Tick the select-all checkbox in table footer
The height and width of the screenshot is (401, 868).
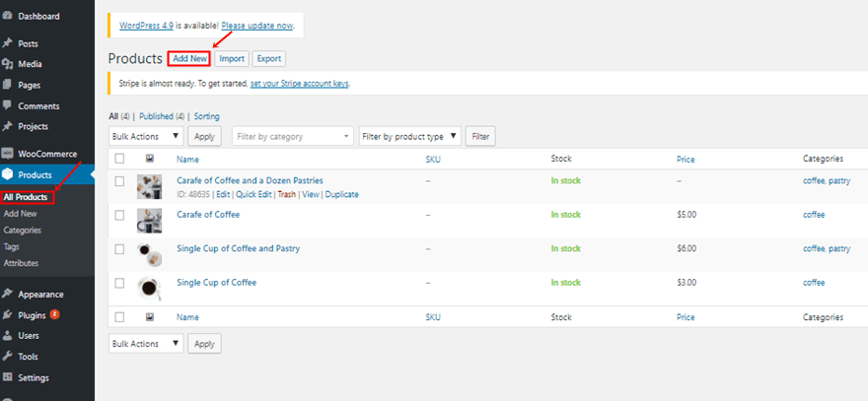click(119, 317)
